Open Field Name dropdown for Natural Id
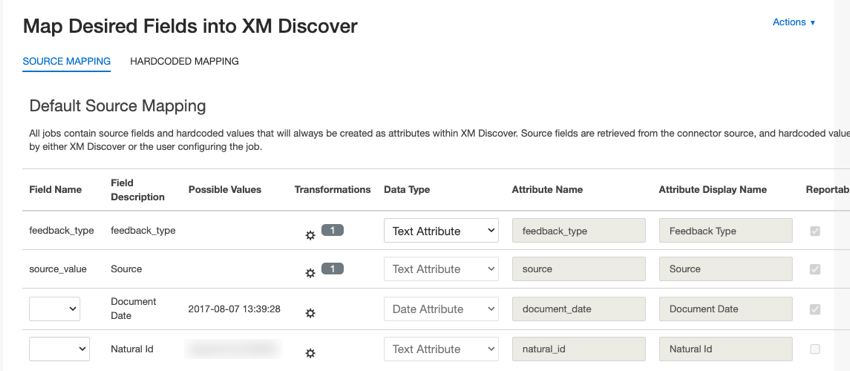The width and height of the screenshot is (850, 371). (x=59, y=349)
